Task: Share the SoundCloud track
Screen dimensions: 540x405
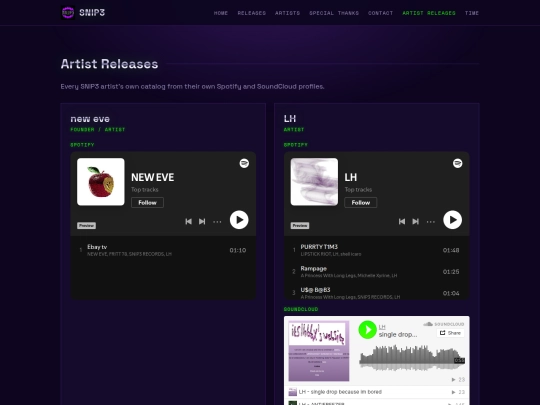Action: coord(450,333)
